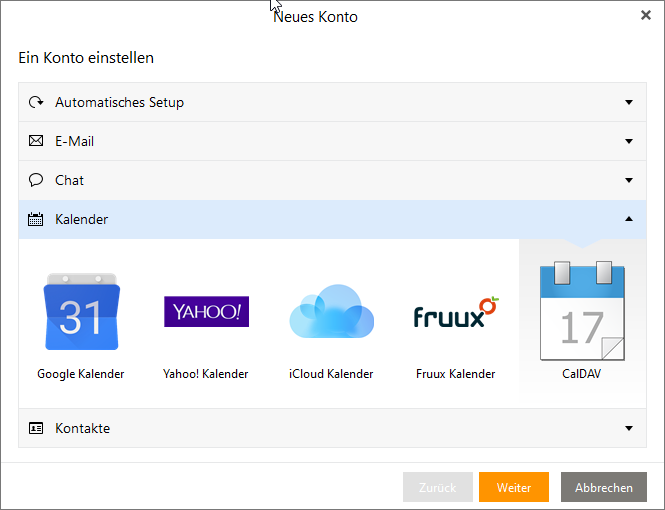Choose the Yahoo! Kalender logo

tap(206, 312)
